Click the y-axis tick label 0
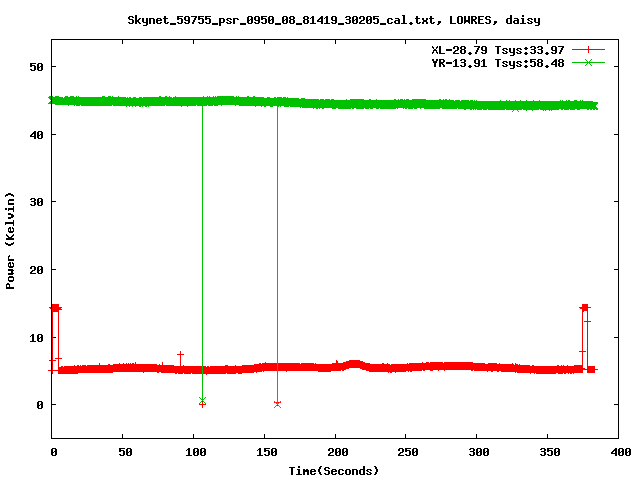640x480 pixels. click(x=40, y=405)
